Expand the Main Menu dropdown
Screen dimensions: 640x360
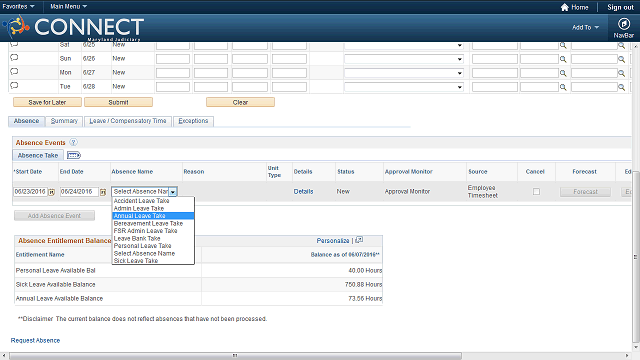68,7
